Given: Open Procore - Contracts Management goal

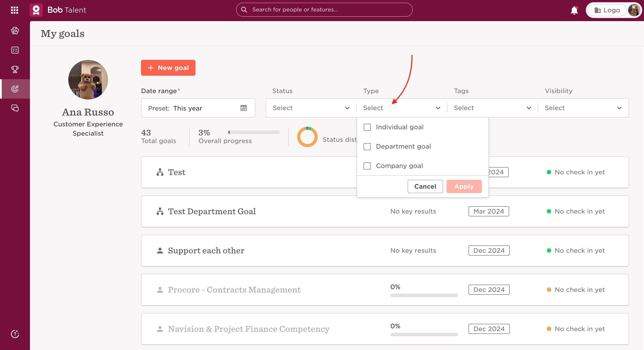Looking at the screenshot, I should coord(234,290).
